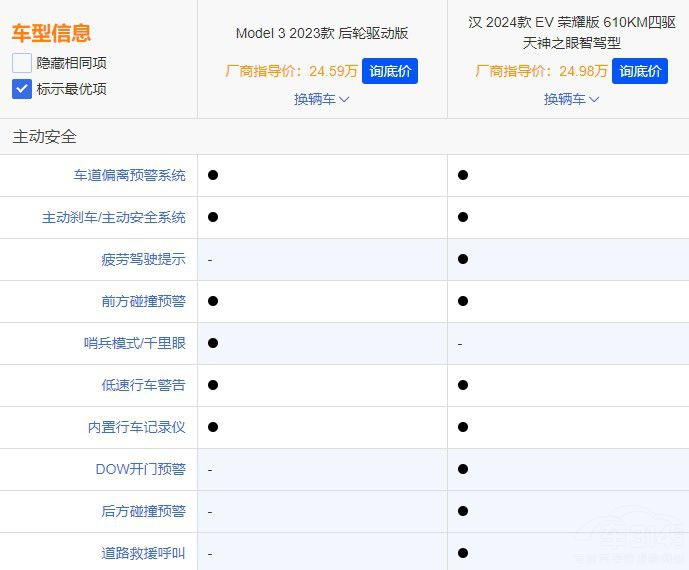
Task: Open the Model 3 2023款 后轮驱动版 title
Action: [x=321, y=33]
